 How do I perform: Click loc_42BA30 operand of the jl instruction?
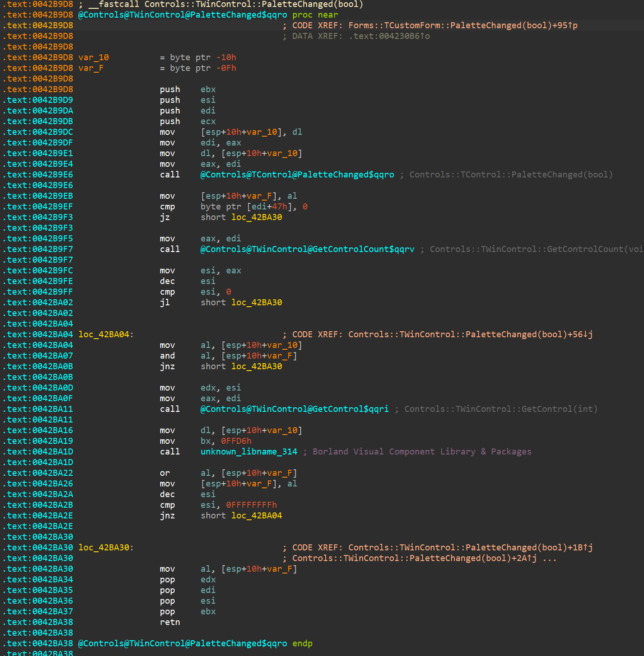click(x=257, y=303)
